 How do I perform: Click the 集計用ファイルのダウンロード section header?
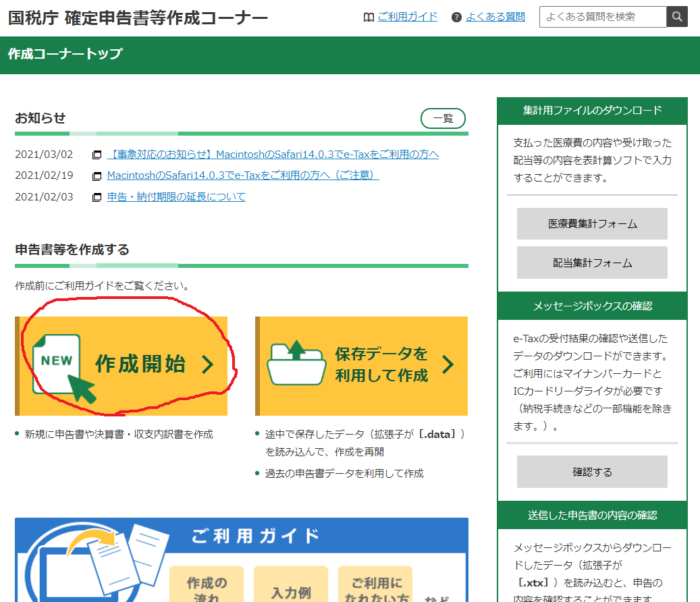[x=592, y=111]
